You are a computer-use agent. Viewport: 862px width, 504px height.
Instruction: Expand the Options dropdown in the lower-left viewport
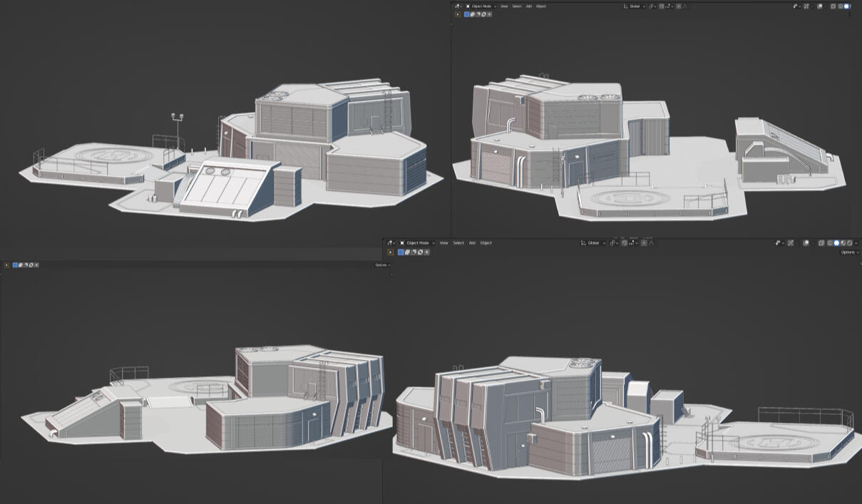pyautogui.click(x=382, y=265)
